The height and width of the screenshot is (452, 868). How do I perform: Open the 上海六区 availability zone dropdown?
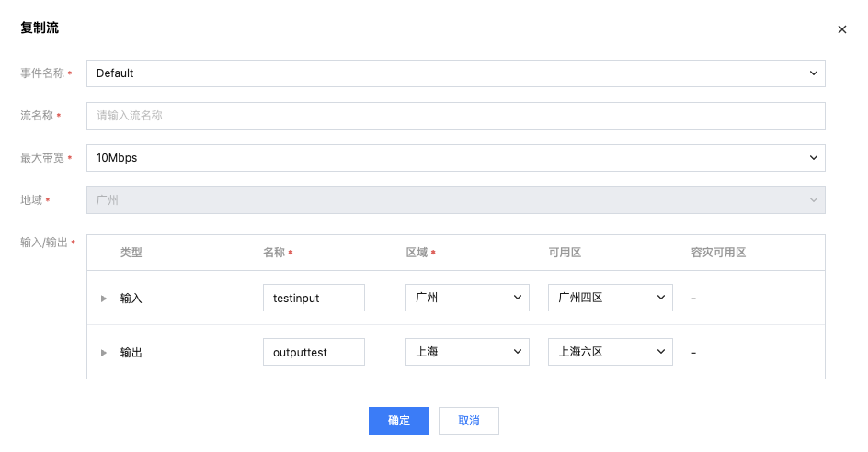610,352
